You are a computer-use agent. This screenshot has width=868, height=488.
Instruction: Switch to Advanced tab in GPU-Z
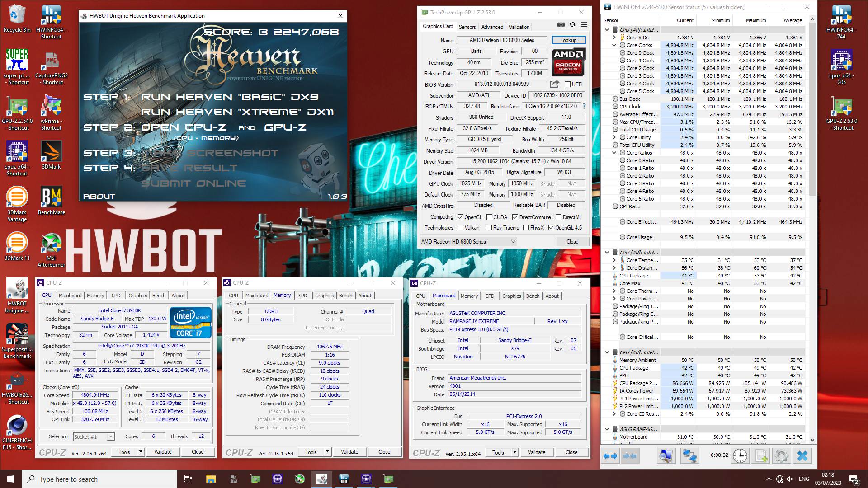[492, 27]
